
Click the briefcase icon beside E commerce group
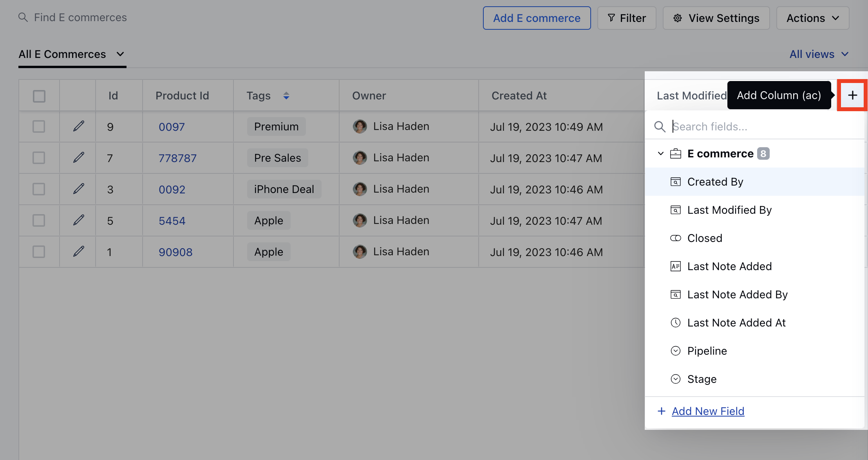pos(676,153)
